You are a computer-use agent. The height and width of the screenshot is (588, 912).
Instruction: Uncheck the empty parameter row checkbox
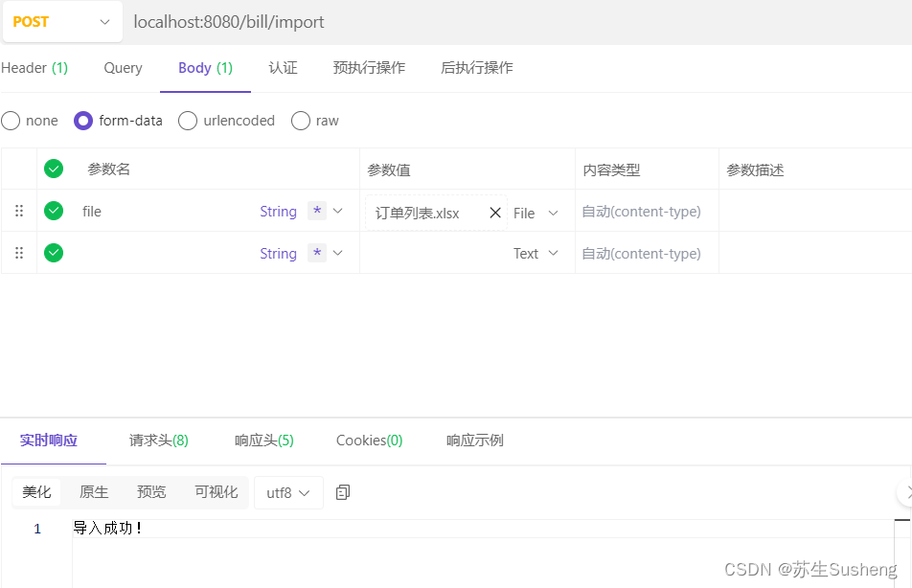click(x=54, y=253)
